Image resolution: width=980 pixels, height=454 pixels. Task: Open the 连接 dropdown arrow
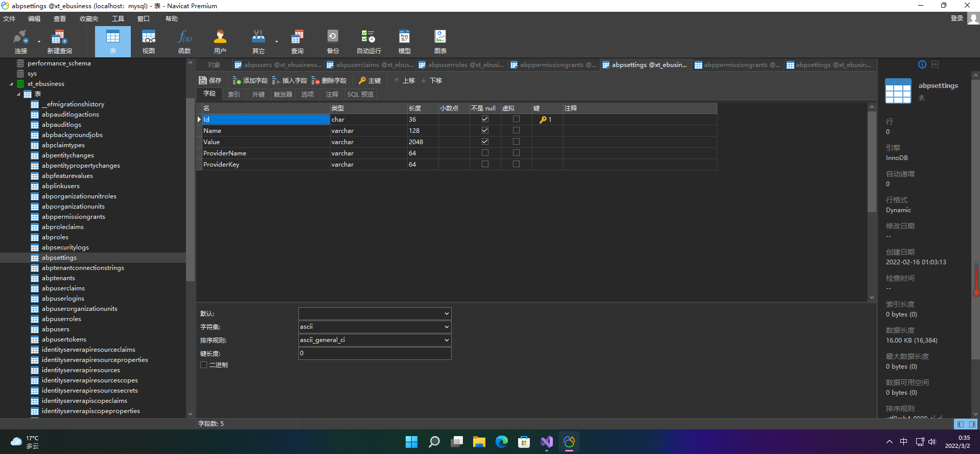[x=39, y=42]
